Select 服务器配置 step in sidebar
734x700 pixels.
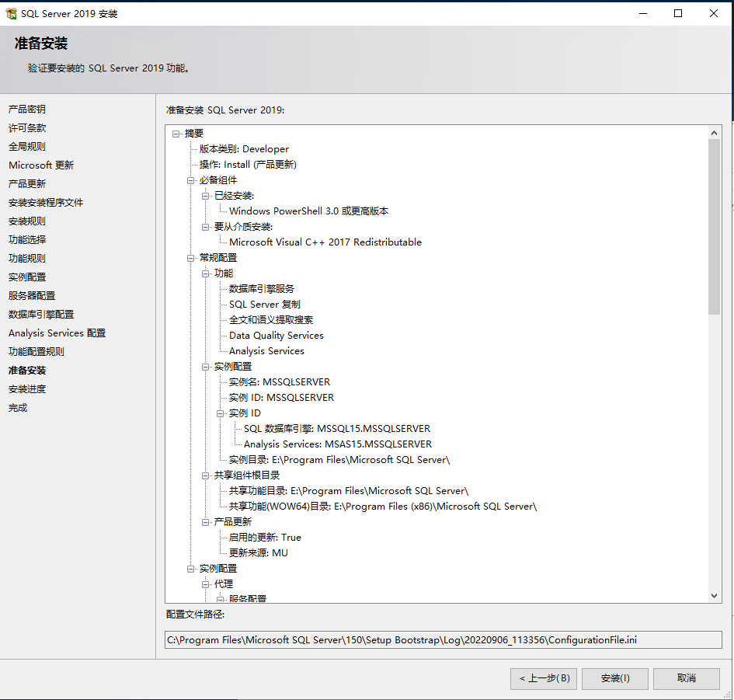tap(31, 296)
